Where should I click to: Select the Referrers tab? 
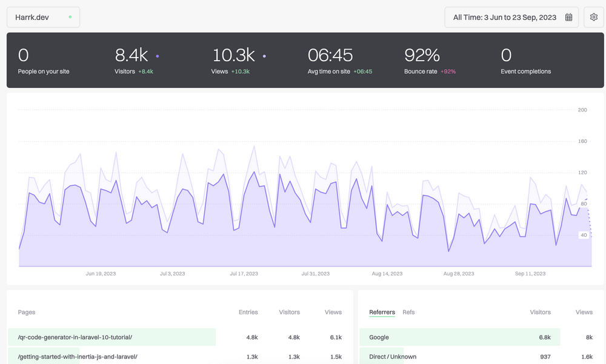pos(382,312)
